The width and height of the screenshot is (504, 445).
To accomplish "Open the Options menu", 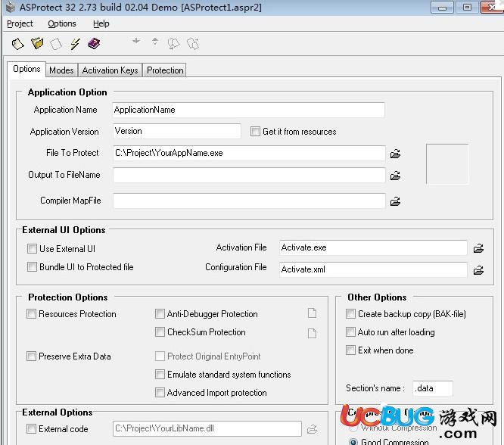I will click(x=62, y=23).
